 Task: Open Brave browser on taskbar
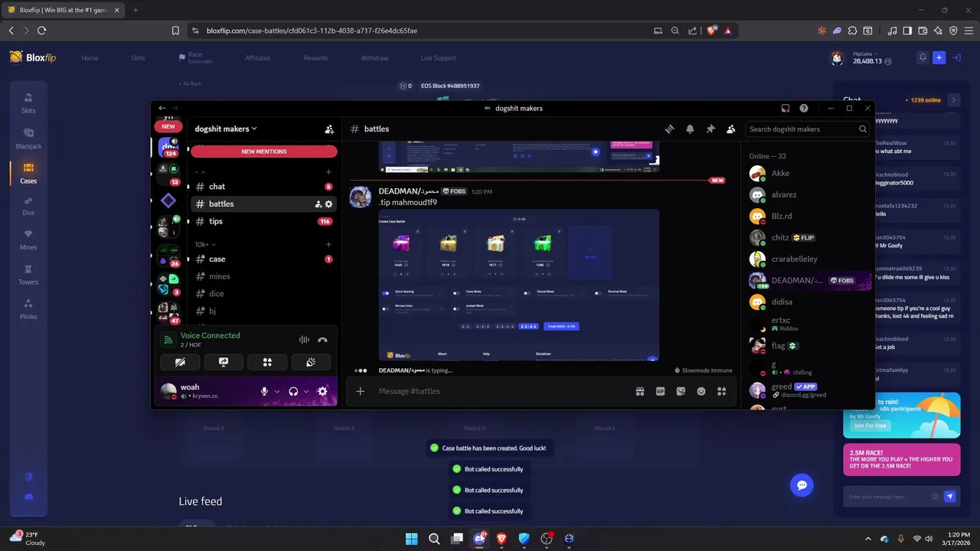501,539
